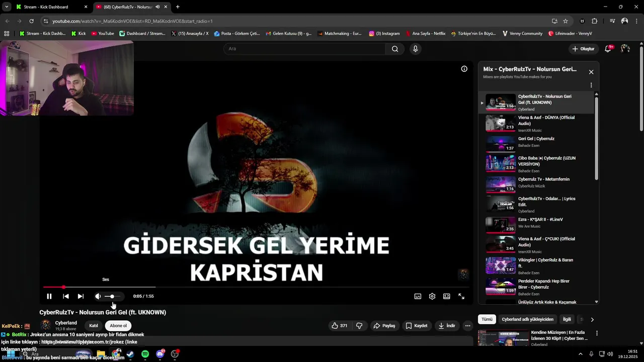This screenshot has height=362, width=644.
Task: Close the Mix playlist panel
Action: [x=591, y=72]
